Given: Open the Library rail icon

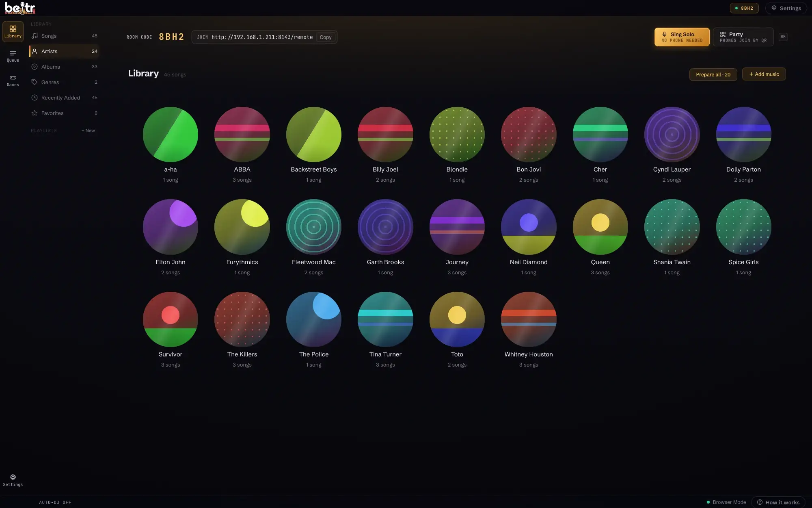Looking at the screenshot, I should point(13,32).
